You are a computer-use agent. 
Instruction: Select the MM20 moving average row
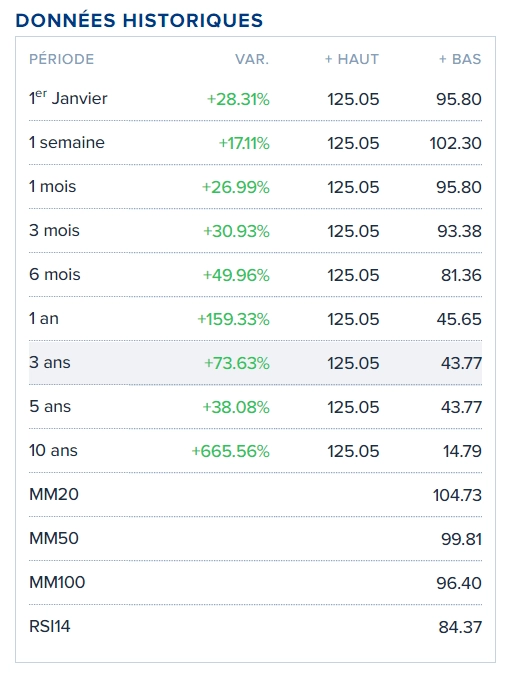255,494
